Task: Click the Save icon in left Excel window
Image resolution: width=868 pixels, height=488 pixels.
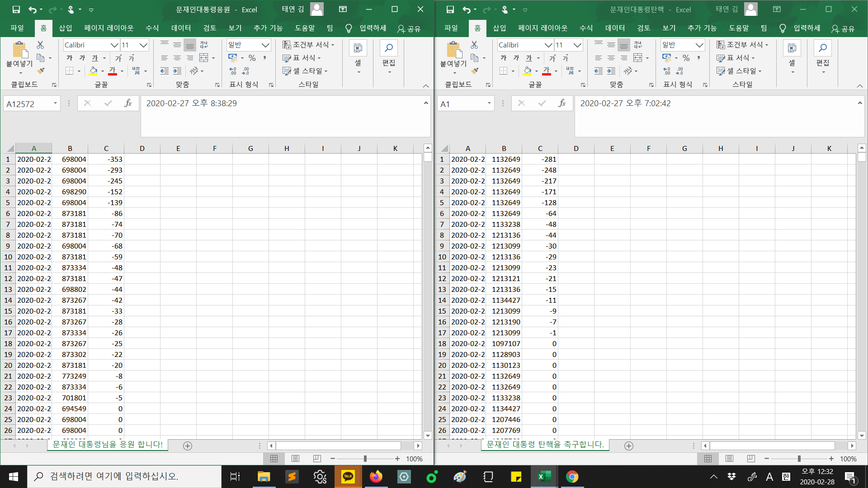Action: [16, 9]
